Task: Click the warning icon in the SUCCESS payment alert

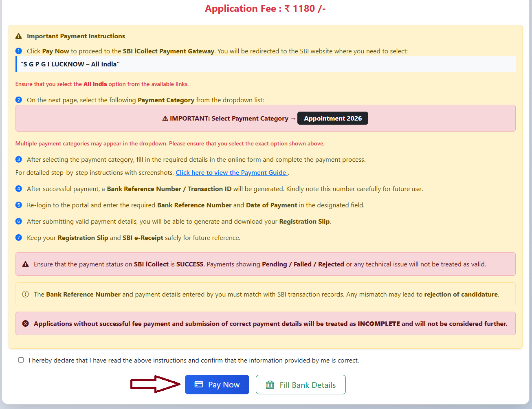Action: pyautogui.click(x=25, y=264)
